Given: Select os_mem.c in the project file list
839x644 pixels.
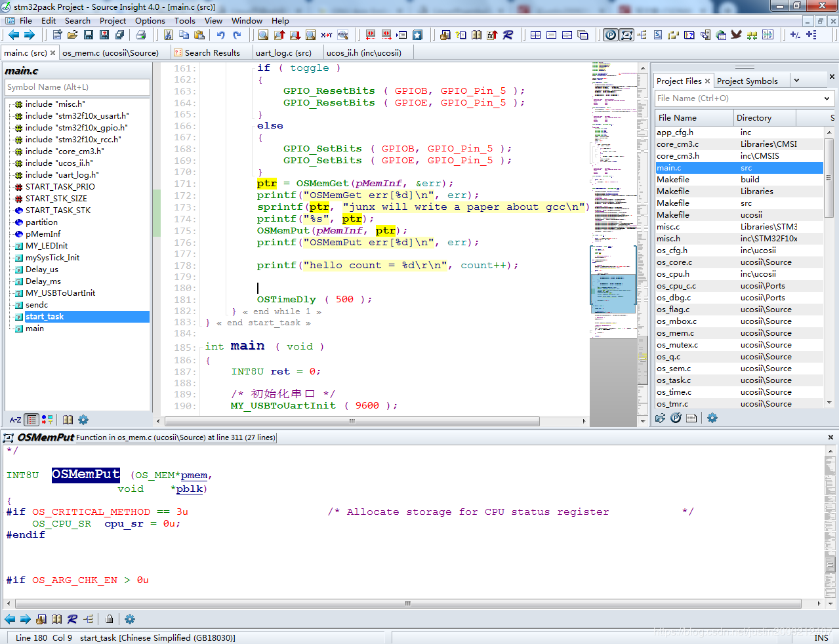Looking at the screenshot, I should (675, 333).
